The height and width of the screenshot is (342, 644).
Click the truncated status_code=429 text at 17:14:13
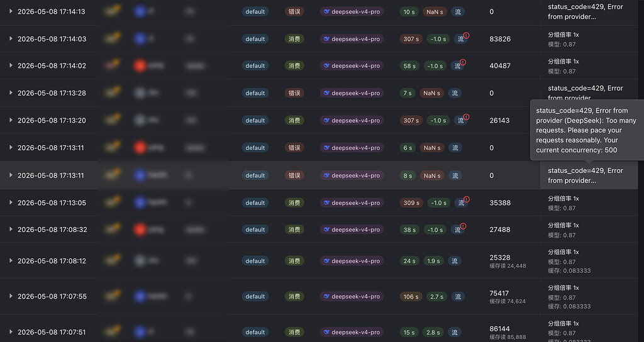click(x=586, y=11)
